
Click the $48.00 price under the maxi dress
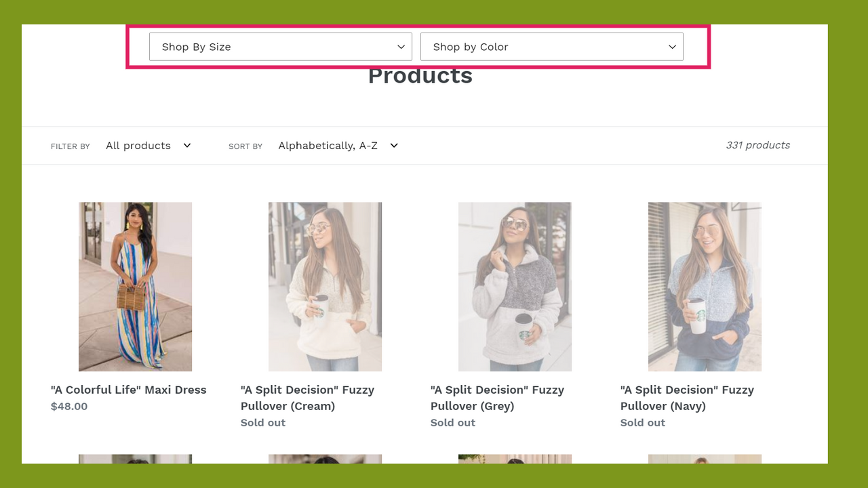tap(68, 406)
